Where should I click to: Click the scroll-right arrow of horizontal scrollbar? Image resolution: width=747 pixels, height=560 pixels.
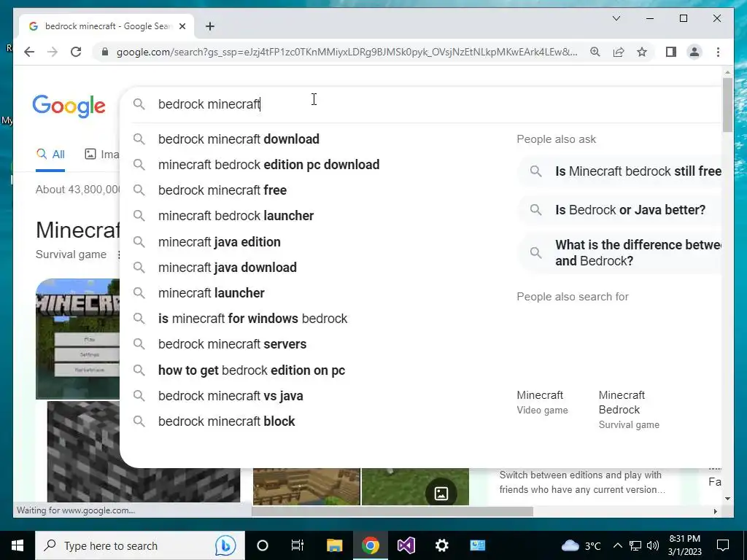click(715, 511)
